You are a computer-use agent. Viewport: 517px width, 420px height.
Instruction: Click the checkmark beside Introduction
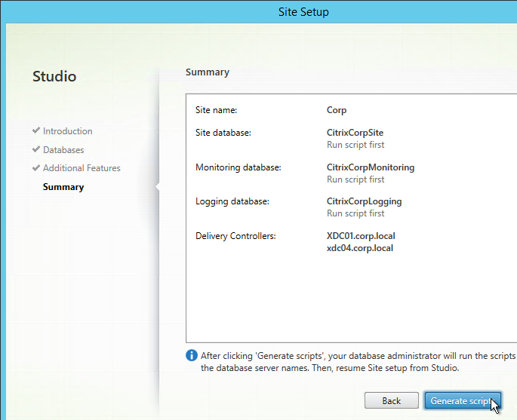click(36, 130)
